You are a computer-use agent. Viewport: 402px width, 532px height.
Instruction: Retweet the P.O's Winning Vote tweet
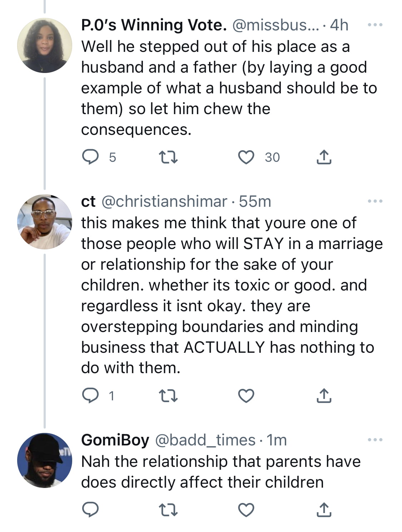point(168,157)
